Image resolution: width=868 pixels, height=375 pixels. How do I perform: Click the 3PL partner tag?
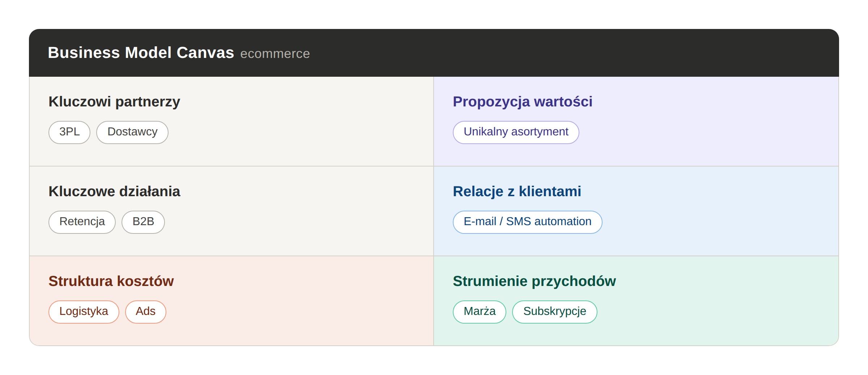click(69, 132)
